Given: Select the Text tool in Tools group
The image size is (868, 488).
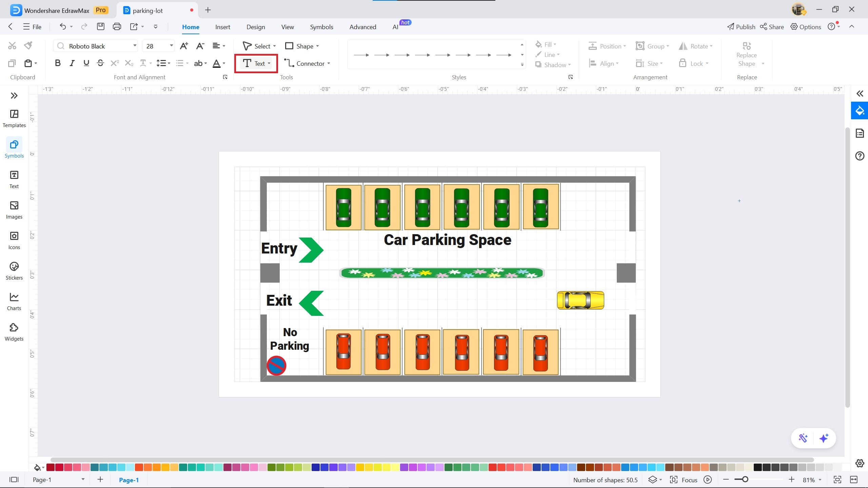Looking at the screenshot, I should tap(256, 63).
